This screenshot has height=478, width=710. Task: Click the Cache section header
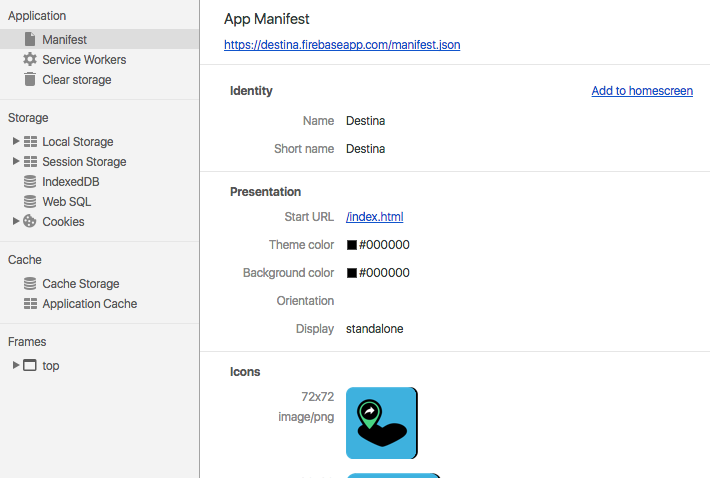[24, 260]
